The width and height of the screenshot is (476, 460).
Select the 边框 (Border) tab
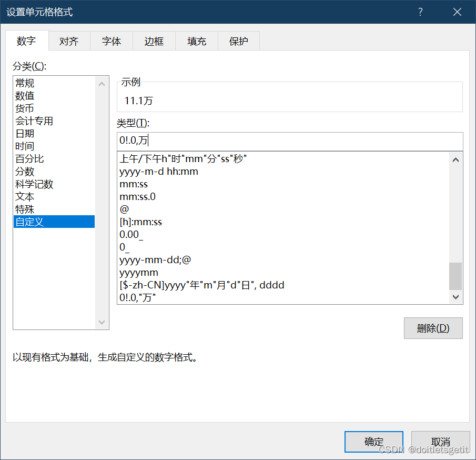point(154,41)
